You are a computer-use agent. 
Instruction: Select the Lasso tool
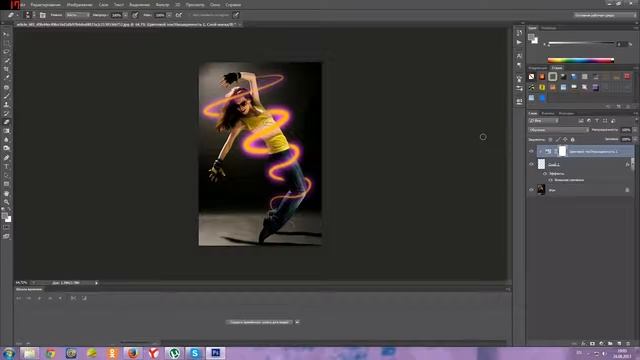click(6, 52)
